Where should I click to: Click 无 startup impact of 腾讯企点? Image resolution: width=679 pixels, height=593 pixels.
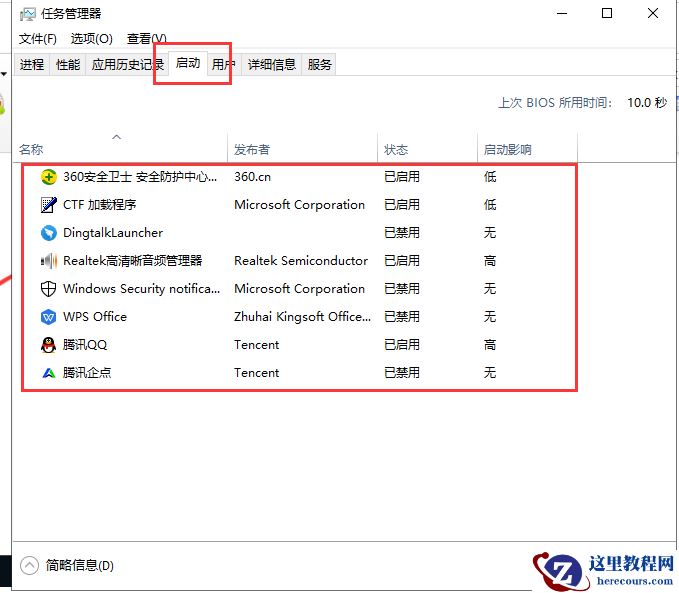tap(490, 373)
